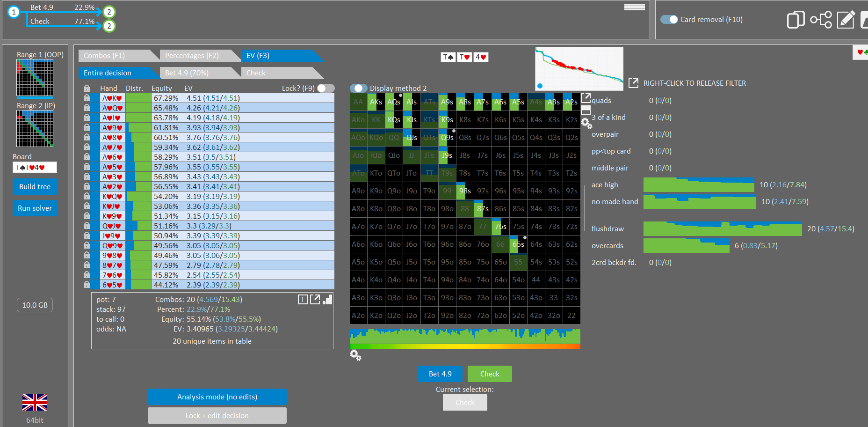Click the Board input field showing T♠T♥4♥
This screenshot has height=427, width=868.
[35, 168]
